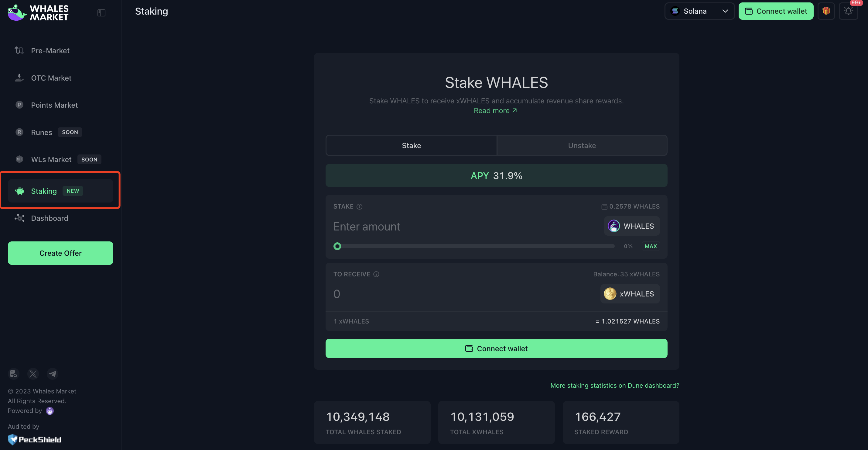Screen dimensions: 868x450
Task: Open the gift rewards icon
Action: pyautogui.click(x=826, y=11)
